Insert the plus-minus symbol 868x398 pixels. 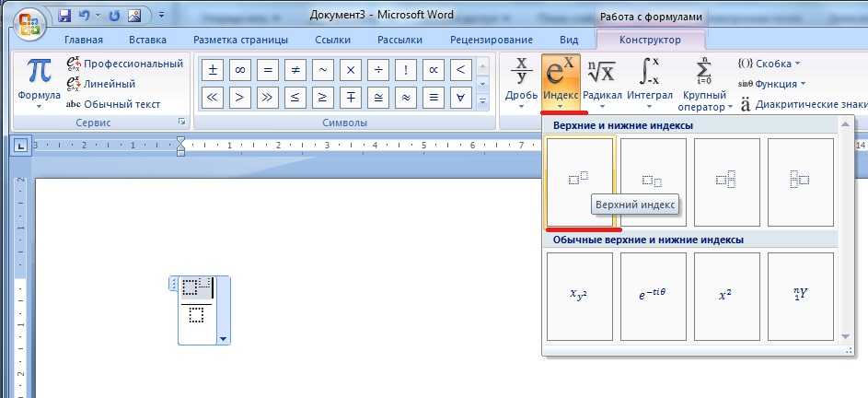(212, 70)
